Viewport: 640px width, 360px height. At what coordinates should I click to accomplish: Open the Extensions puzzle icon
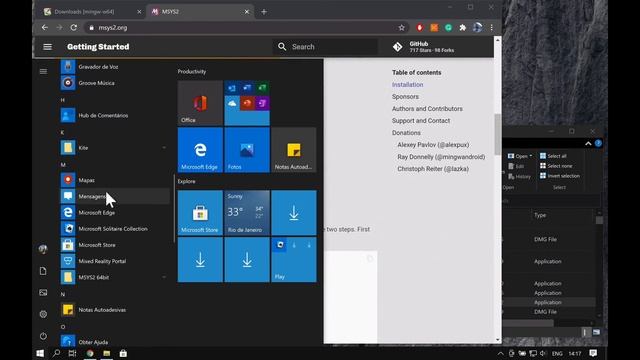tap(462, 27)
